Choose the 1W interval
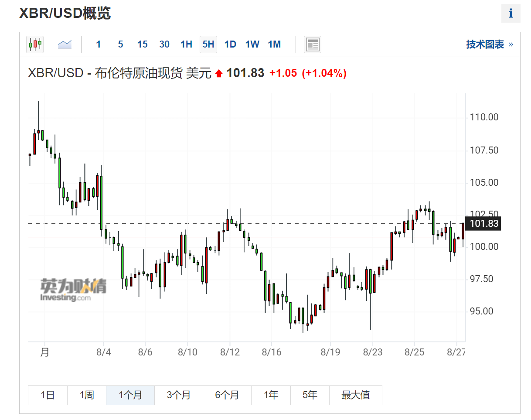Image resolution: width=531 pixels, height=420 pixels. click(x=252, y=44)
